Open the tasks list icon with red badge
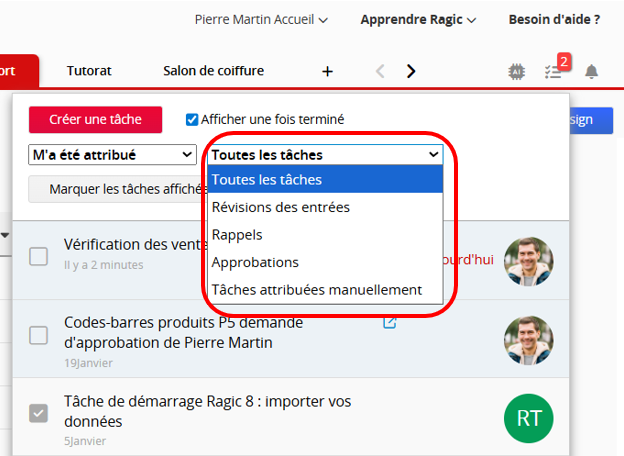The width and height of the screenshot is (624, 456). tap(555, 71)
